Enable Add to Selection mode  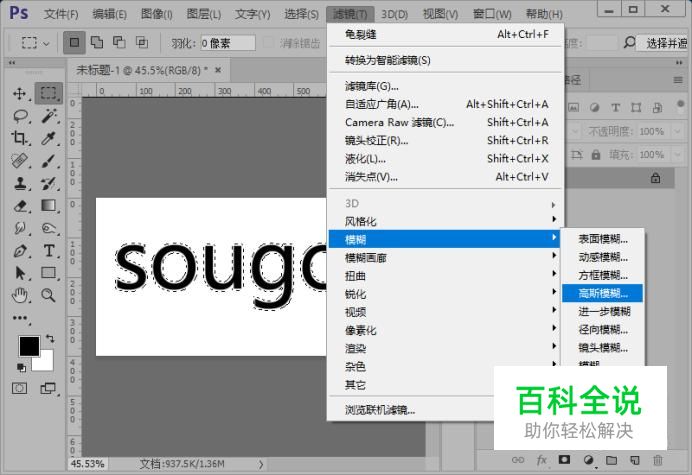coord(97,43)
